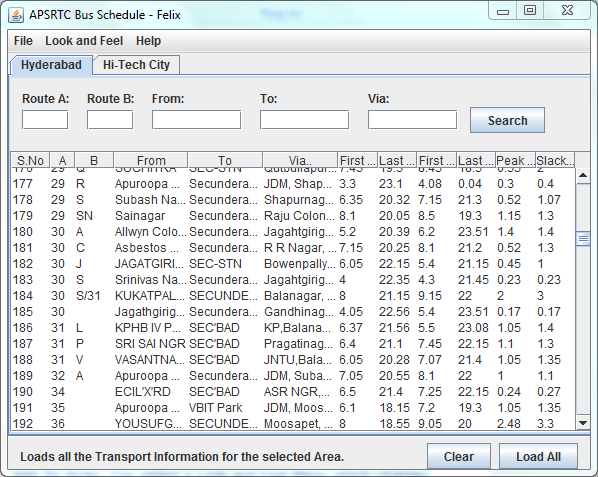Viewport: 598px width, 477px height.
Task: Click into the Via text field
Action: [412, 120]
